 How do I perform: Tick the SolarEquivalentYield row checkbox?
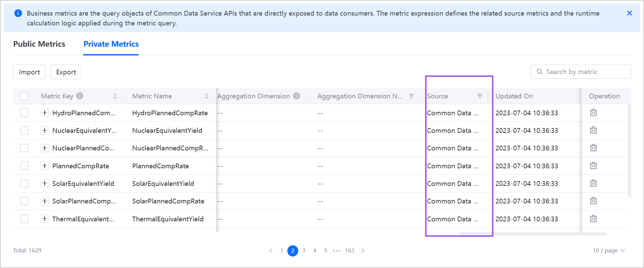(x=24, y=184)
